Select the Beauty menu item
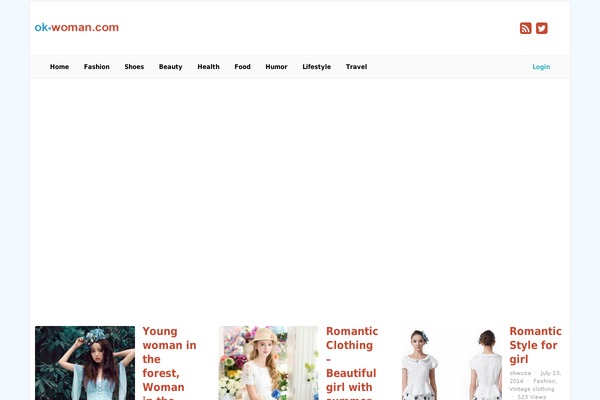Image resolution: width=600 pixels, height=400 pixels. tap(171, 67)
